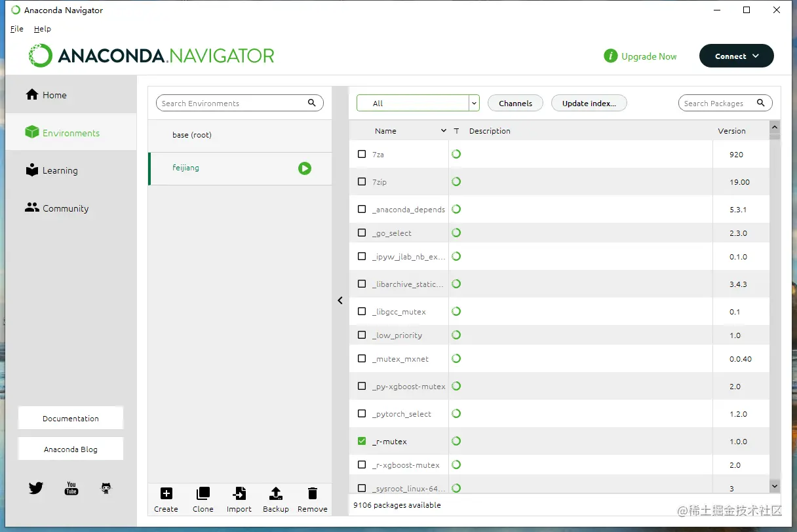Click the package list scrollbar down arrow

click(x=775, y=486)
